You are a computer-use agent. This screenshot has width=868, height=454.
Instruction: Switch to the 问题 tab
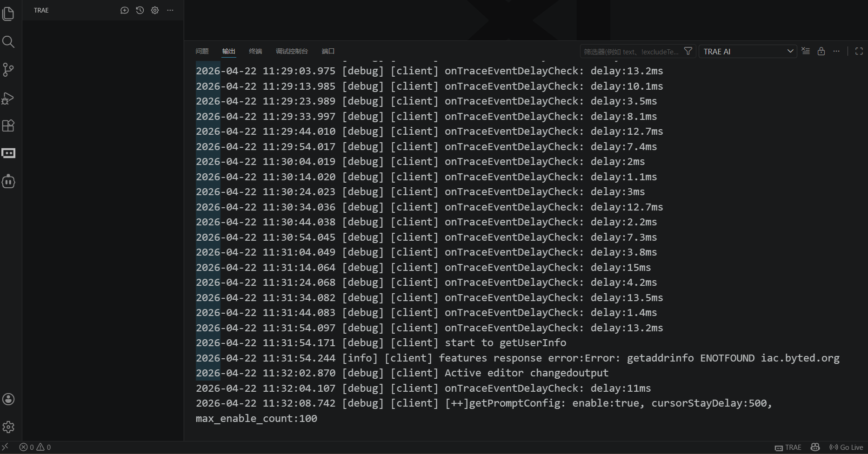point(202,51)
